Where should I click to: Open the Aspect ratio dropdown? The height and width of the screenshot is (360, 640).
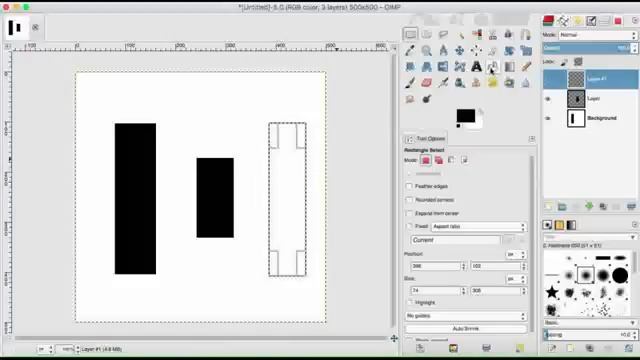(479, 227)
